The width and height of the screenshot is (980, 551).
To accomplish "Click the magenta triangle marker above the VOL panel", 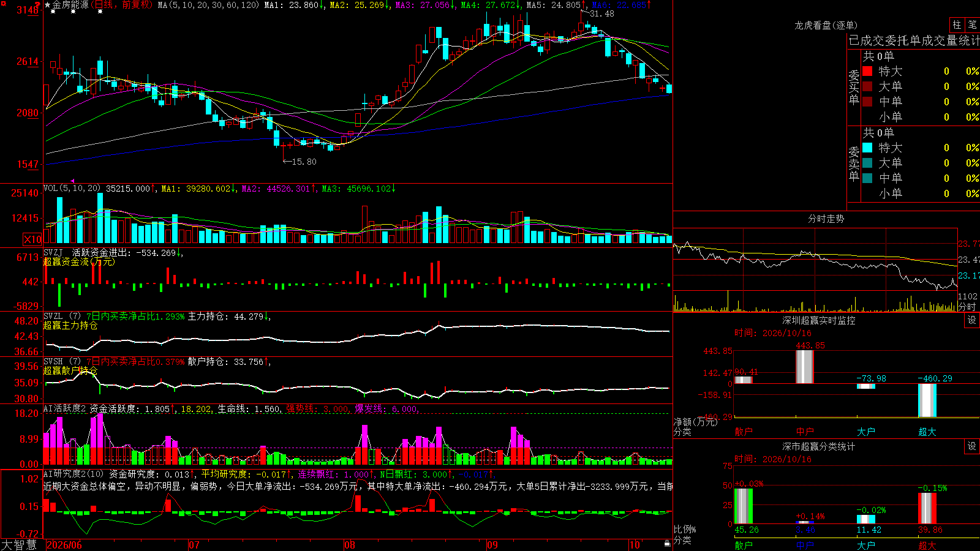I will 73,181.
